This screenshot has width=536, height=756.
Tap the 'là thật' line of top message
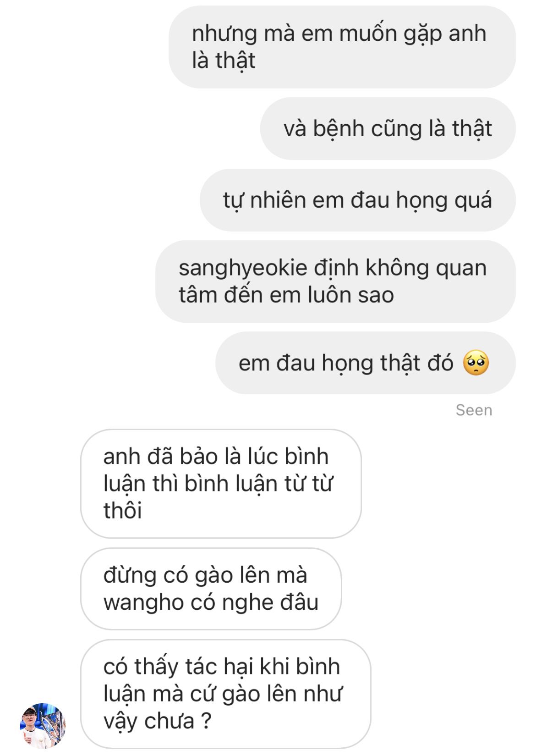pos(223,61)
